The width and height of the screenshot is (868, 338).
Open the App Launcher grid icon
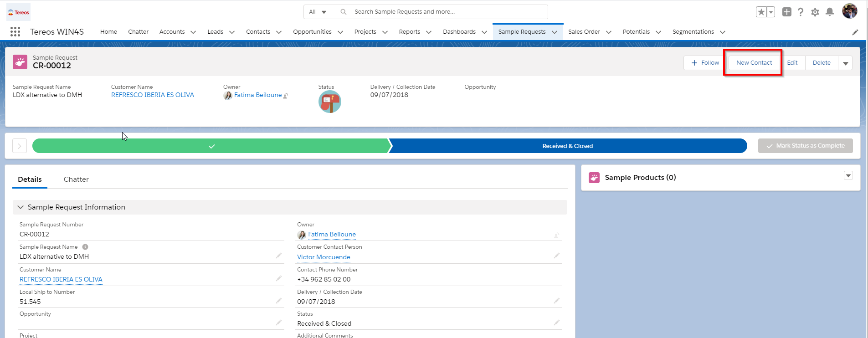[x=15, y=31]
